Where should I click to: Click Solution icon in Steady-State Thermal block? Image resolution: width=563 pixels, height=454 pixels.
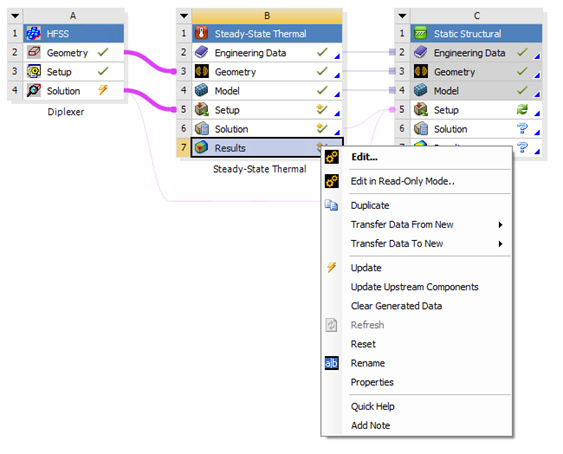tap(201, 129)
